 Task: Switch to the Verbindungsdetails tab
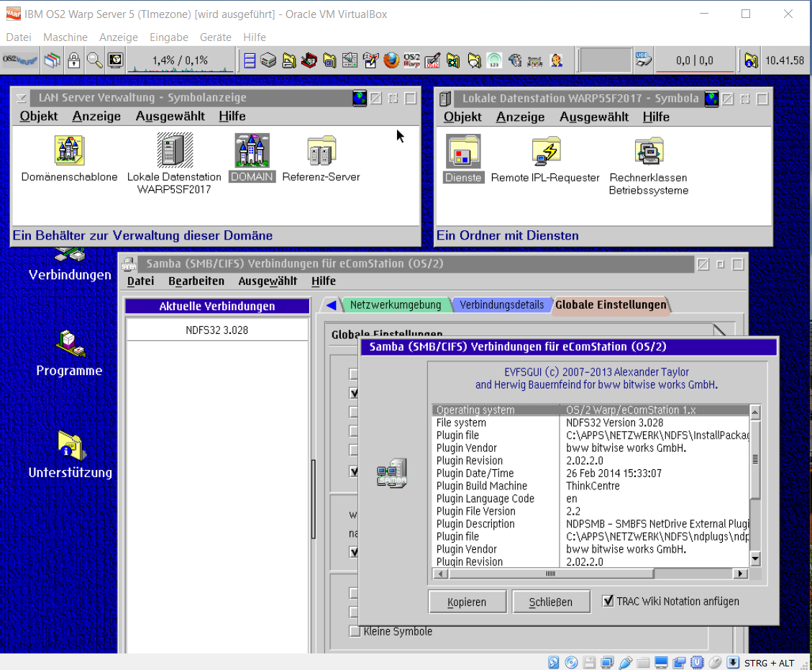coord(501,304)
